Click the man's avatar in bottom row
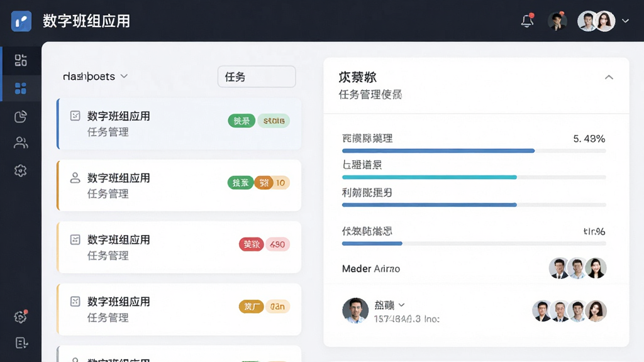Image resolution: width=644 pixels, height=362 pixels. pos(355,310)
